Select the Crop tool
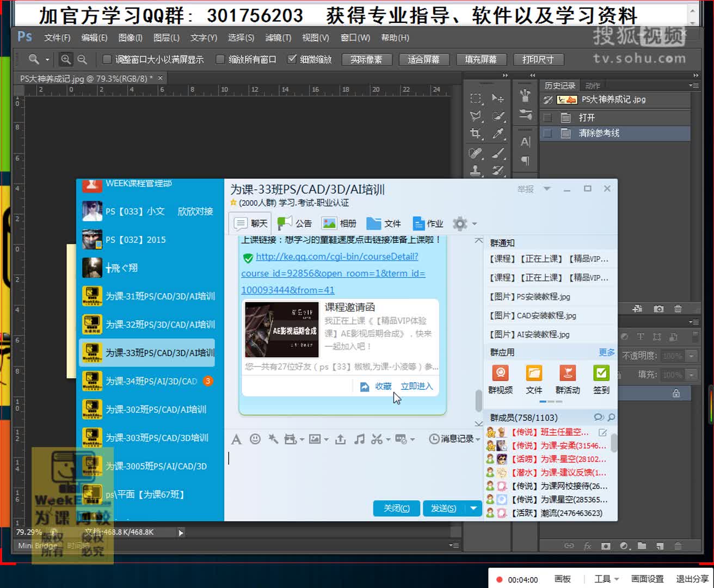714x588 pixels. click(x=476, y=134)
